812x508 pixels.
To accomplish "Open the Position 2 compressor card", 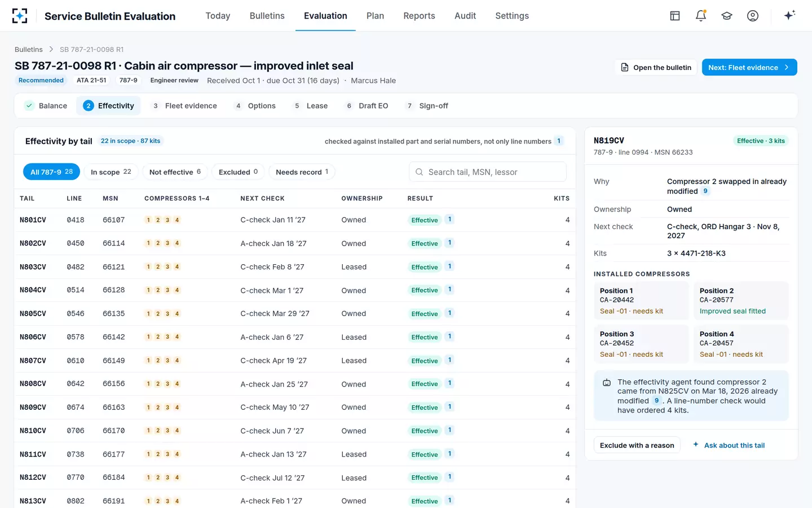I will (x=741, y=301).
